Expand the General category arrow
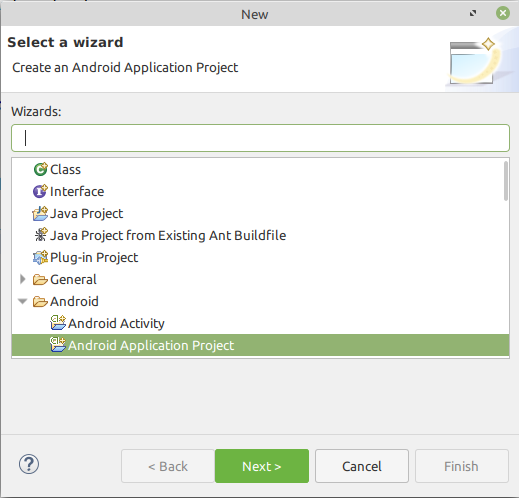Viewport: 519px width, 498px height. pyautogui.click(x=23, y=279)
